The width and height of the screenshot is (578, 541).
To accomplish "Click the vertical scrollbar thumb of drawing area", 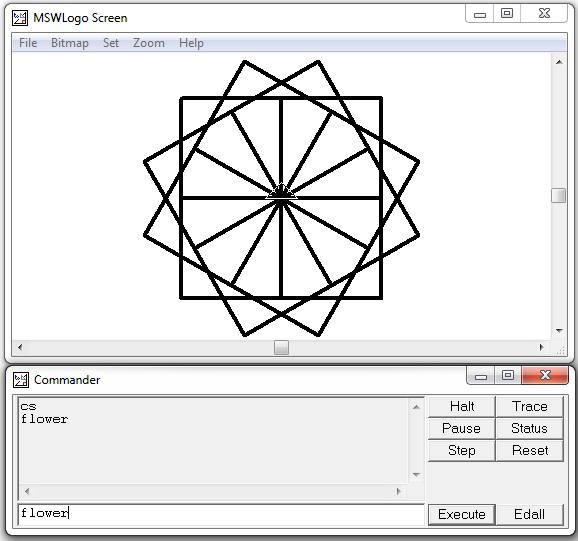I will click(x=559, y=195).
